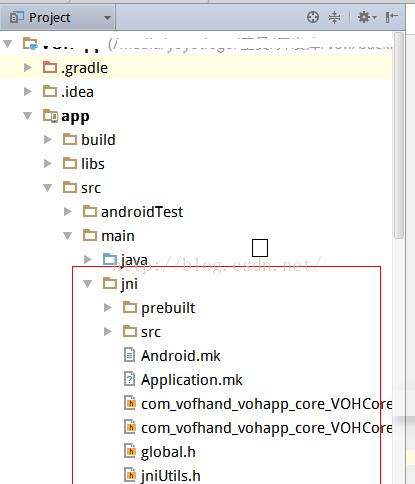Screen dimensions: 415x484
Task: Expand the .gradle folder
Action: [x=28, y=68]
